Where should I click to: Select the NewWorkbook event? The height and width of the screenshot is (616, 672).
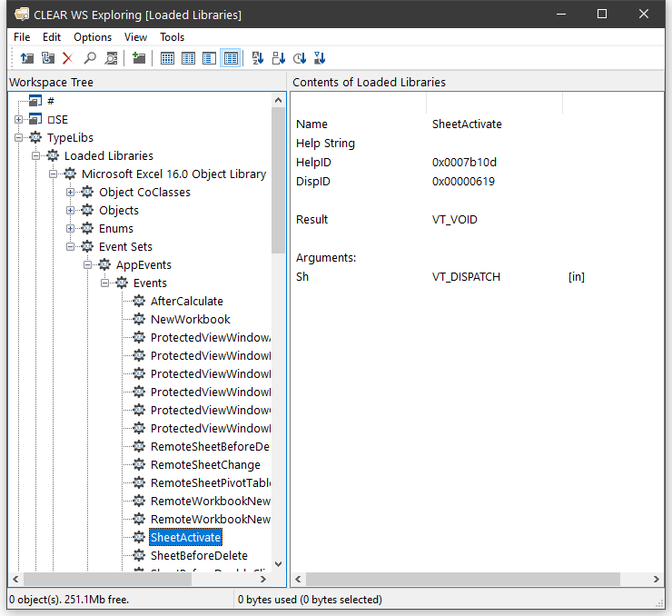(190, 319)
